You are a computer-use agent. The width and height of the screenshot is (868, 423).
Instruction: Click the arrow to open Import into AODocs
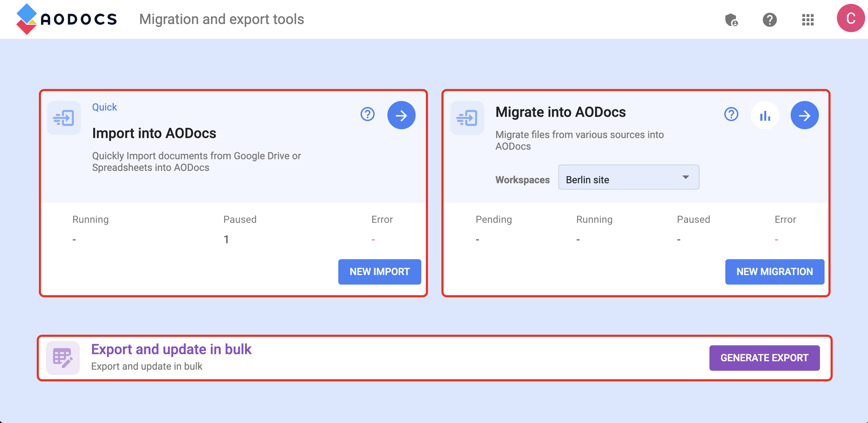401,115
